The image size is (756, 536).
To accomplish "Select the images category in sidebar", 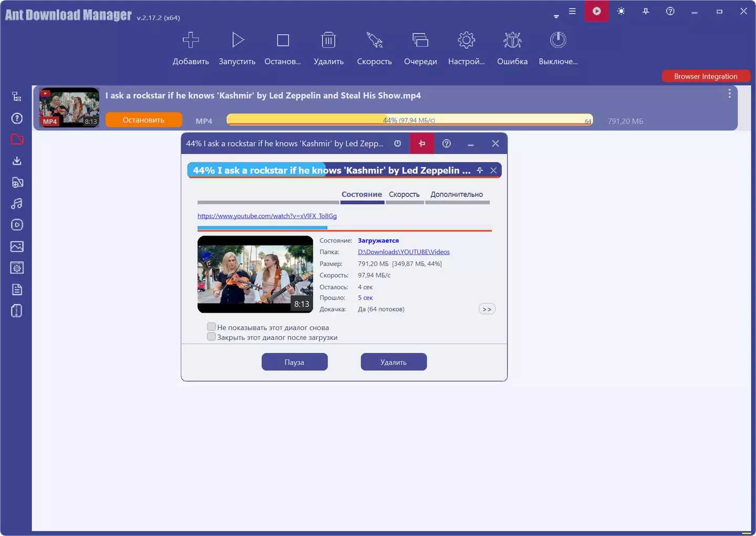I will (x=17, y=246).
